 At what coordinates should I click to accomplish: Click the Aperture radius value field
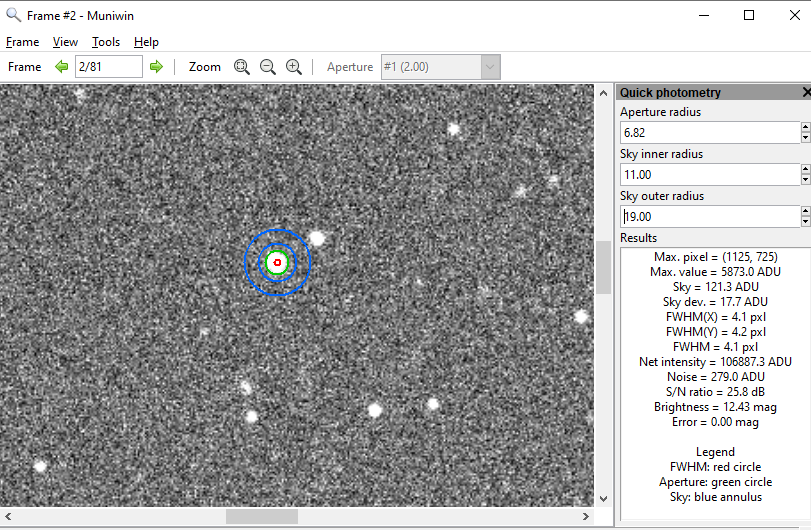pyautogui.click(x=708, y=132)
